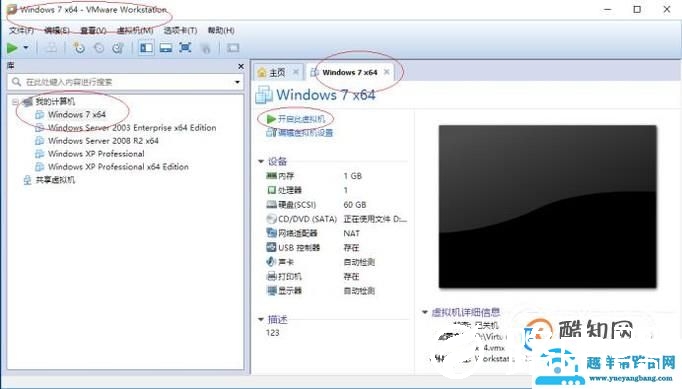Click the send Ctrl+Alt+Del toolbar icon

tap(51, 48)
